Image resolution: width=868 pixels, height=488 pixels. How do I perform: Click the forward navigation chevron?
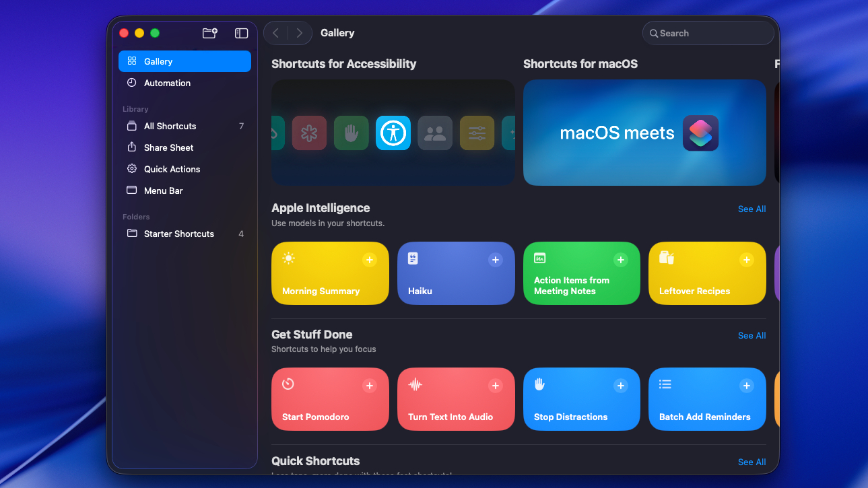click(300, 33)
